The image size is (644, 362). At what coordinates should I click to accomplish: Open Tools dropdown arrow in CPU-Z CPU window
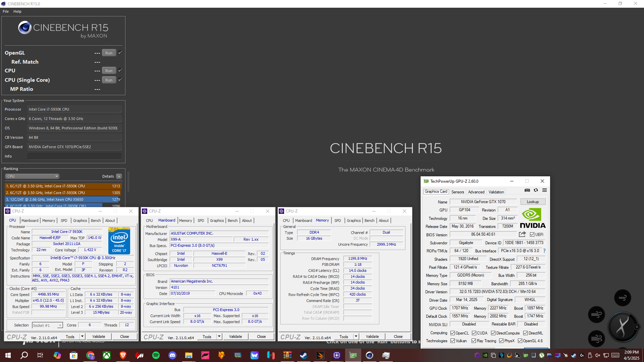point(82,337)
